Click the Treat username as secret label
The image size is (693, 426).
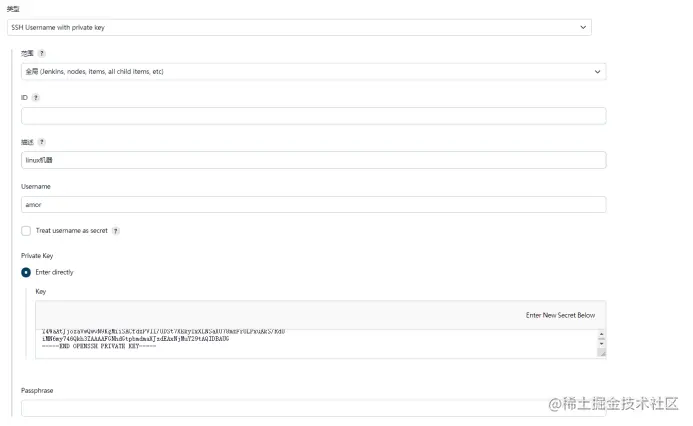(x=72, y=231)
